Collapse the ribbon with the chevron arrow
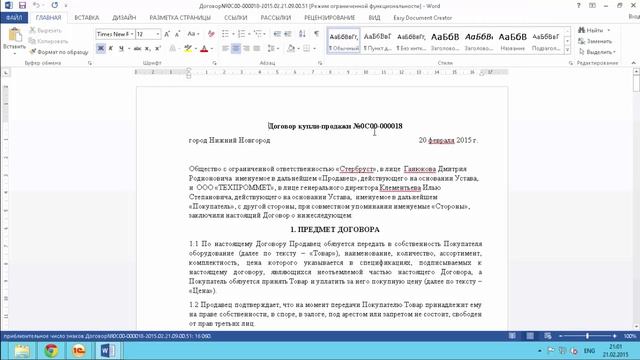This screenshot has height=360, width=640. click(633, 63)
